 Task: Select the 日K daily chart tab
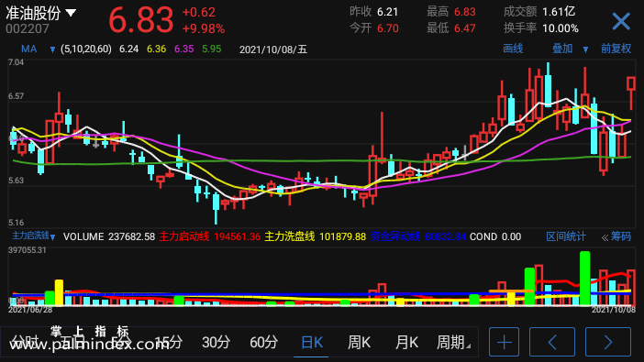click(312, 343)
